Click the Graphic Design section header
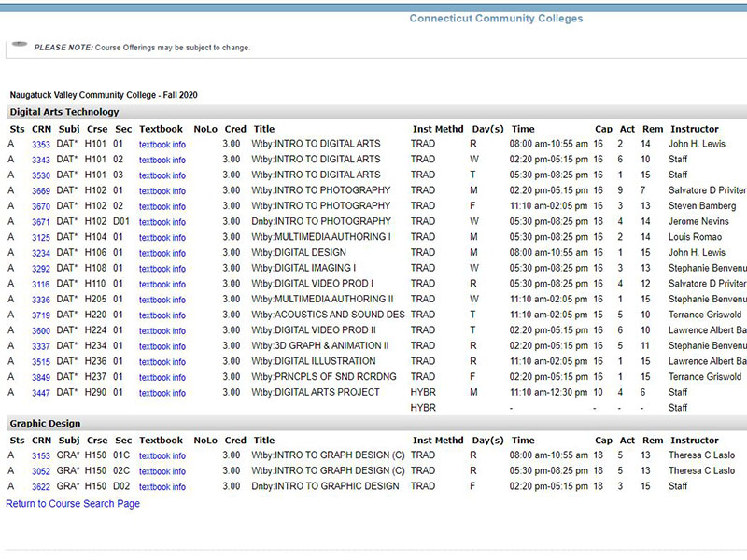 [x=45, y=424]
